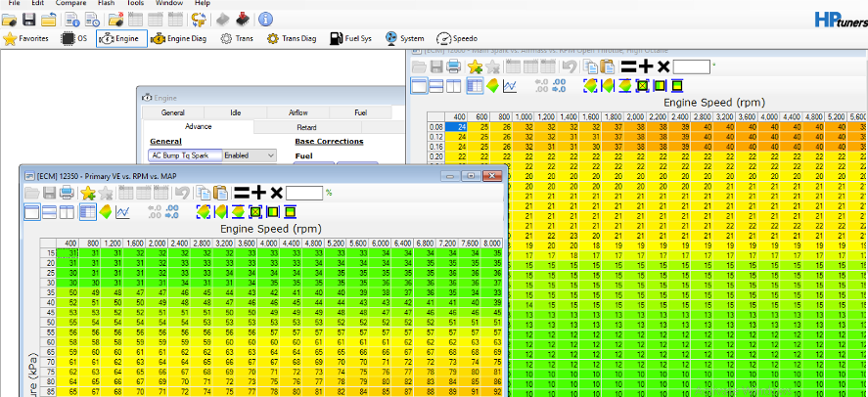Screen dimensions: 868x397
Task: Print the Main Spark table
Action: pyautogui.click(x=454, y=67)
